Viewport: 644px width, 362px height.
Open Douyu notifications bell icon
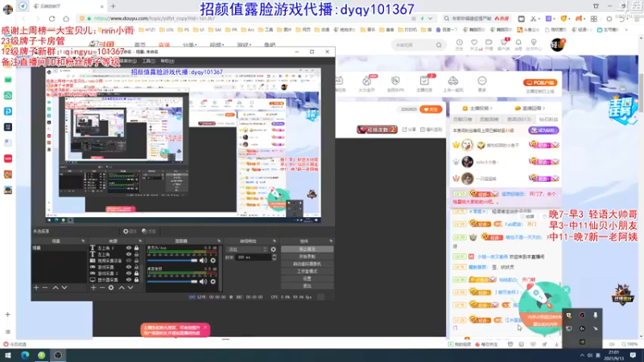coord(518,43)
